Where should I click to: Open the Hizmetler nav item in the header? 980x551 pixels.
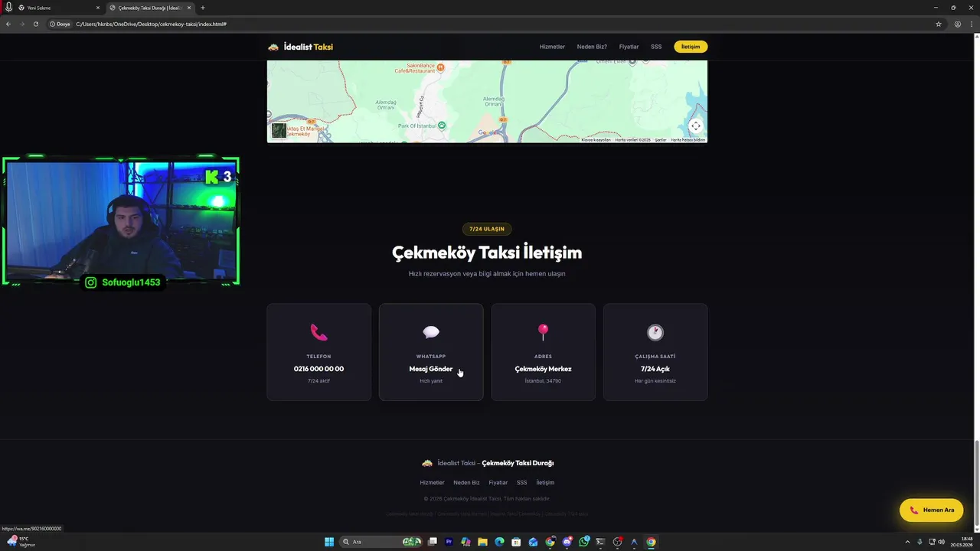[x=552, y=47]
